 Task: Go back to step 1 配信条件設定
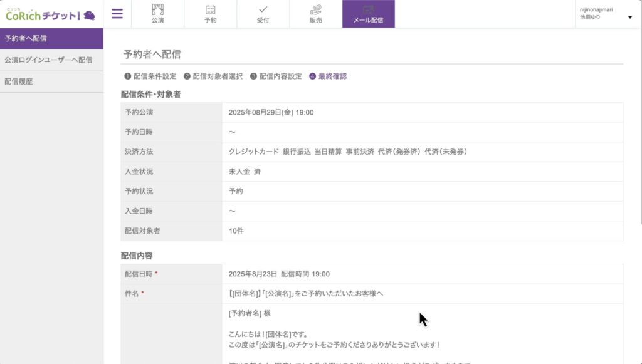pyautogui.click(x=150, y=76)
